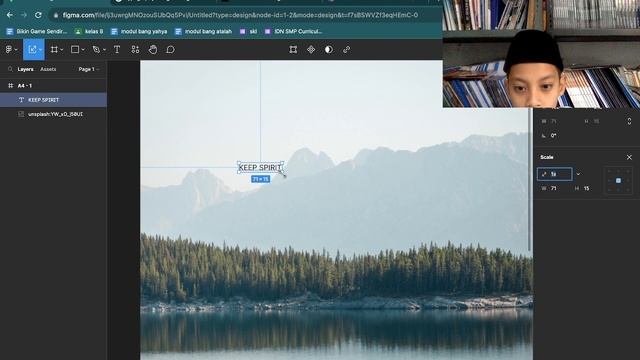The width and height of the screenshot is (640, 360).
Task: Open IDN SMP Curricul bookmark
Action: coord(293,31)
